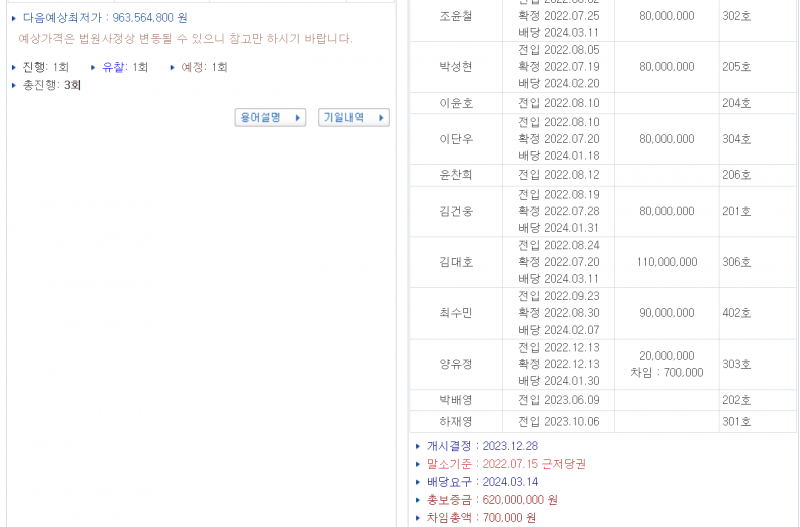The width and height of the screenshot is (800, 527).
Task: Click the bullet arrow beside 배당요구
Action: 417,482
